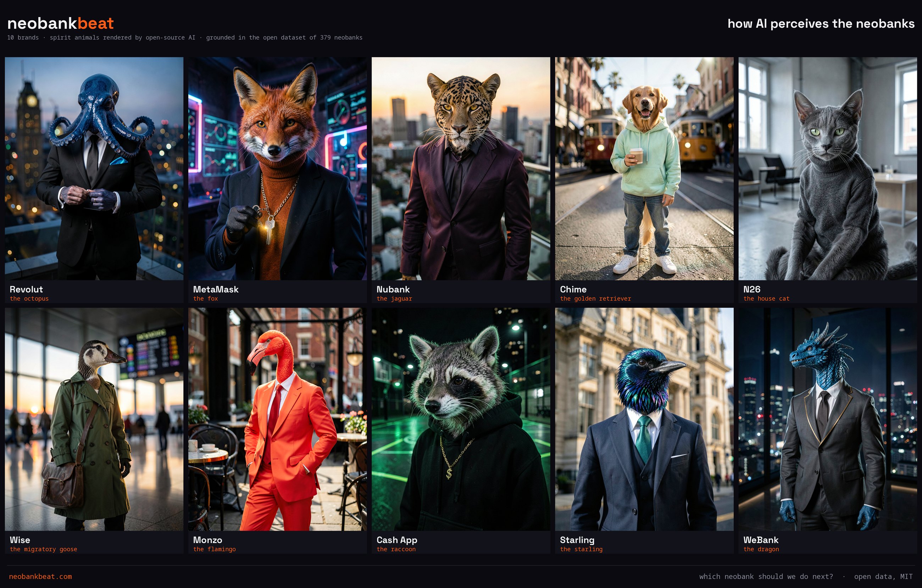Click the Chime brand name
The height and width of the screenshot is (588, 922).
(573, 289)
